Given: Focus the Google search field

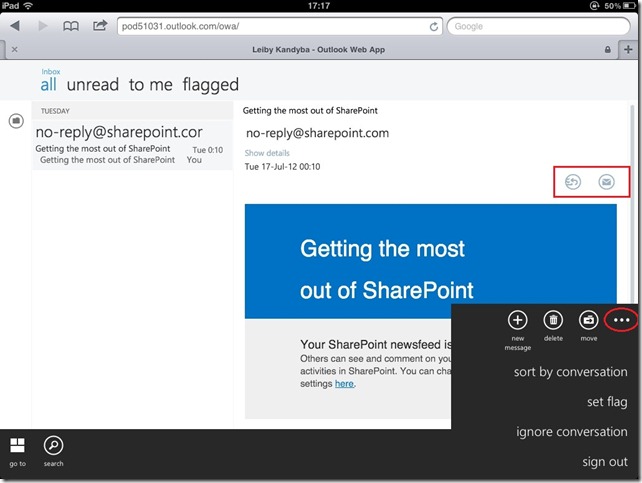Looking at the screenshot, I should pos(539,26).
